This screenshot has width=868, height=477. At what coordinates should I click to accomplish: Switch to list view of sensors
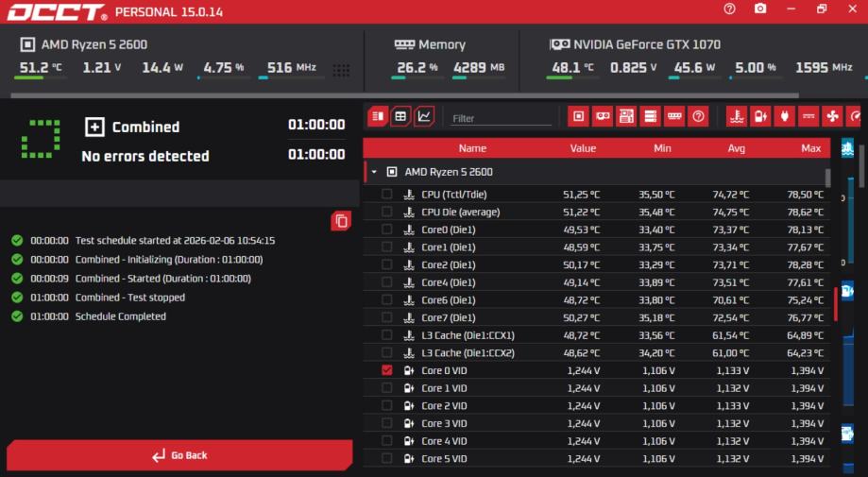[x=378, y=116]
